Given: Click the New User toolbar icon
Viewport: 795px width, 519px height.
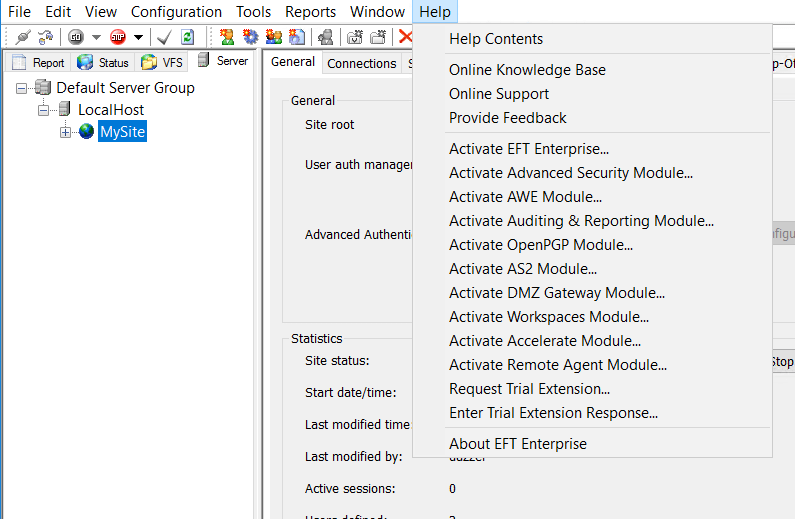Looking at the screenshot, I should (x=227, y=37).
